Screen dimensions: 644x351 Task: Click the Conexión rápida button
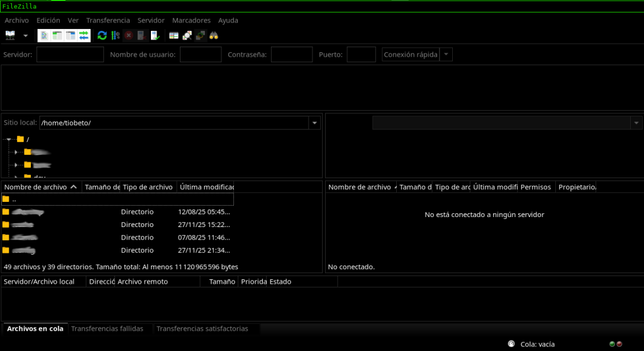(410, 55)
